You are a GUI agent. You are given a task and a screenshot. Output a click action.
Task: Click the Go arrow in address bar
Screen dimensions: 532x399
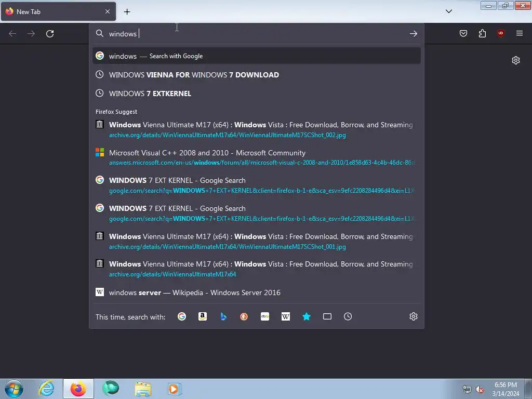tap(413, 34)
